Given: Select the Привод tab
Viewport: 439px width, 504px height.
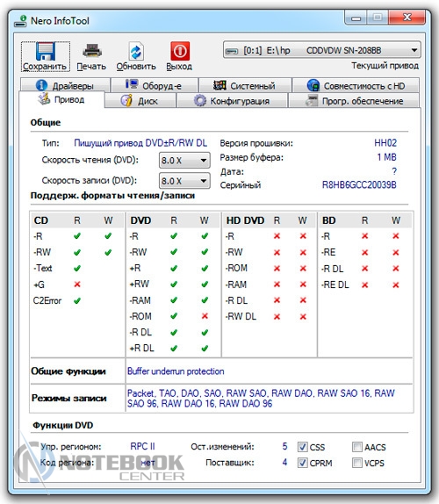Looking at the screenshot, I should [61, 99].
